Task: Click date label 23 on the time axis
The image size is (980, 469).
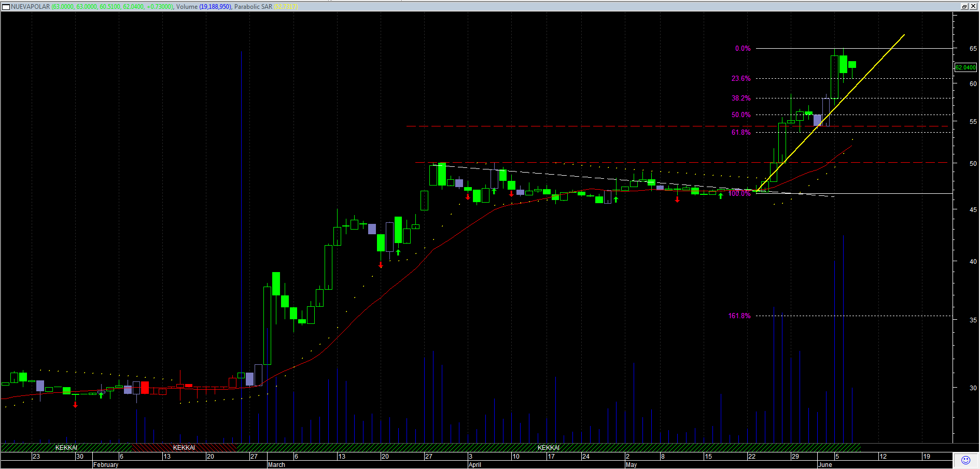Action: (x=36, y=457)
